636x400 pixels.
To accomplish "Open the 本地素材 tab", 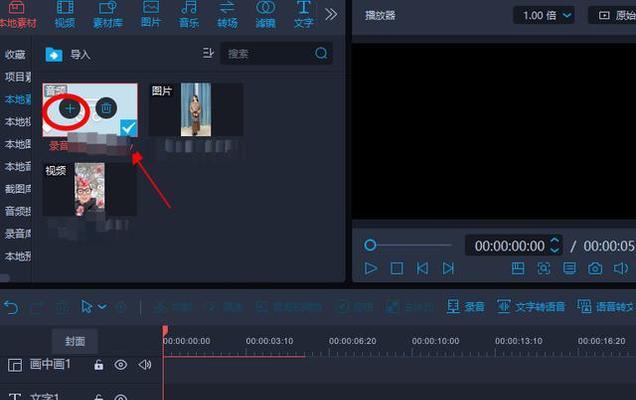I will coord(18,15).
